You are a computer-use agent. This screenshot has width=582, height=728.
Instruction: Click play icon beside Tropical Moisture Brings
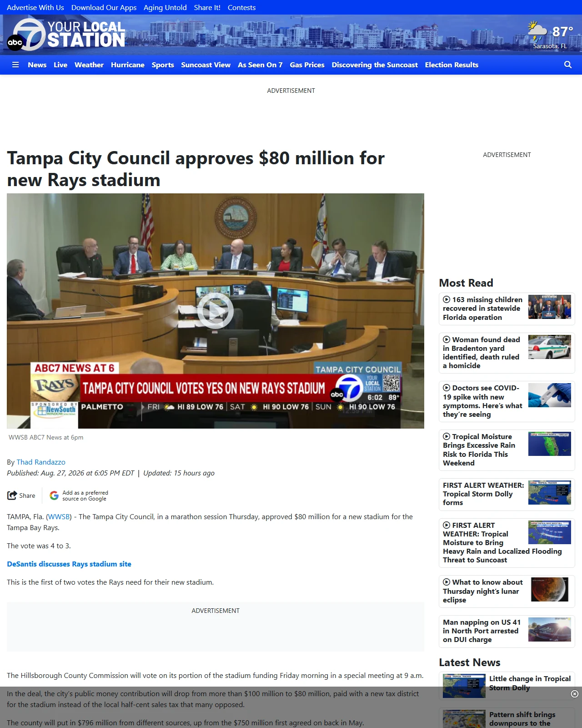[x=447, y=436]
